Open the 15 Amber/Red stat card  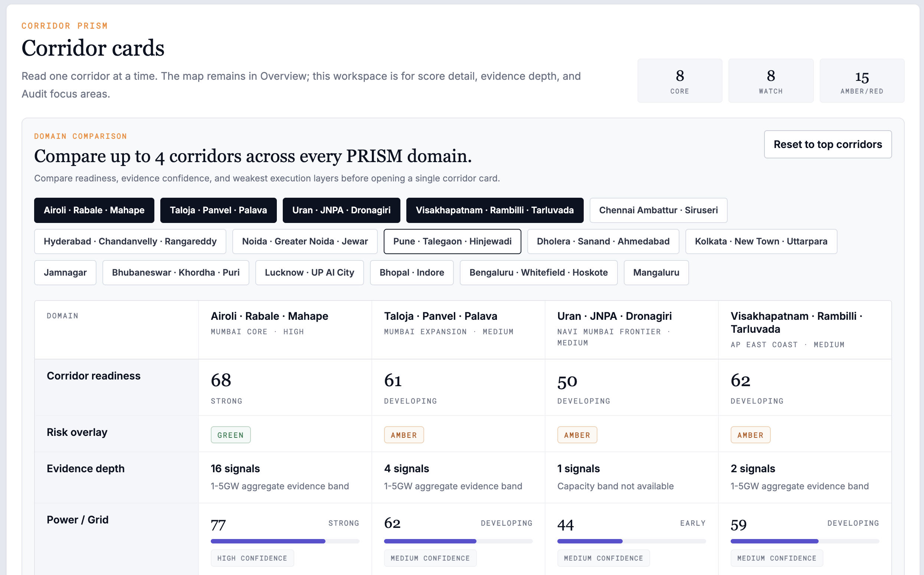862,80
